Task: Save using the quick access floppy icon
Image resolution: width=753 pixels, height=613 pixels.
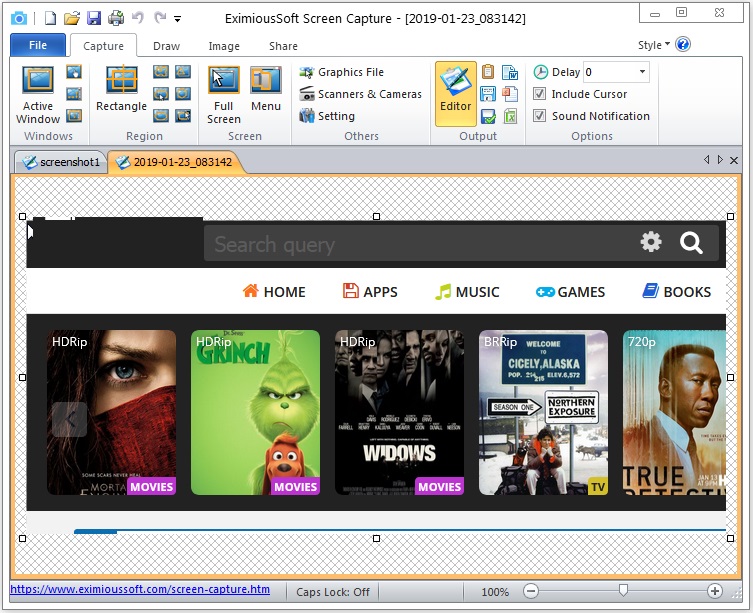Action: click(94, 18)
